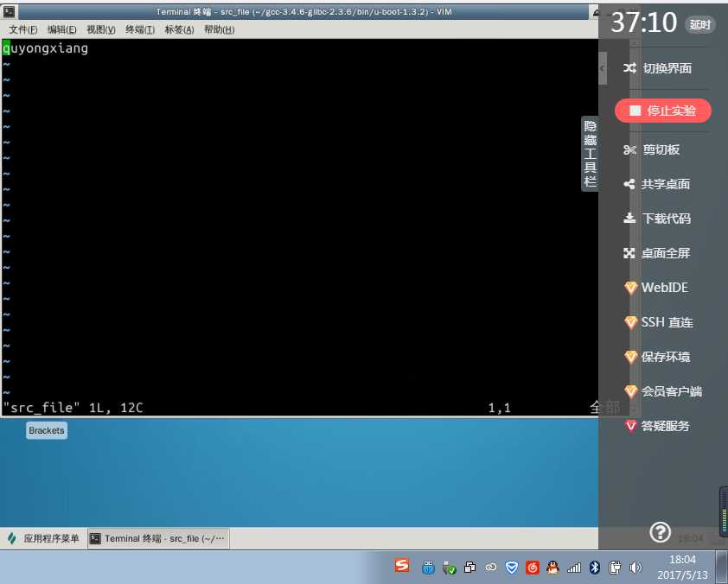Open 会员客户端 option
Viewport: 728px width, 584px height.
point(671,391)
